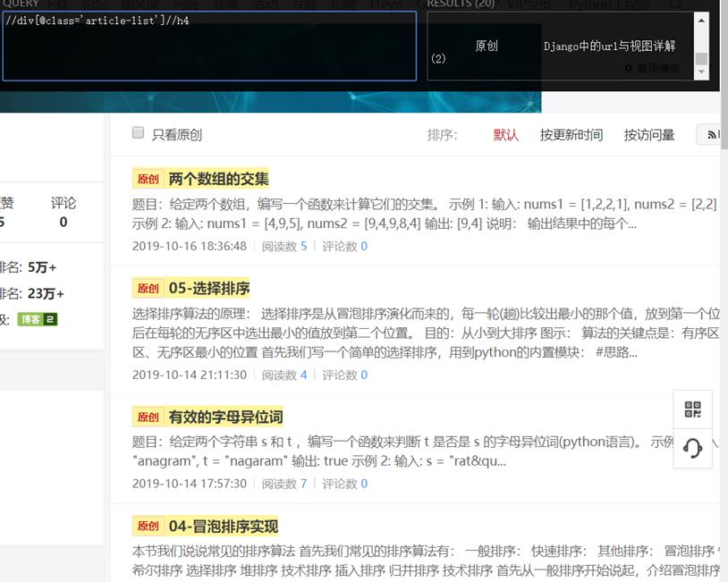
Task: Open the article 05-选择排序
Action: [209, 289]
